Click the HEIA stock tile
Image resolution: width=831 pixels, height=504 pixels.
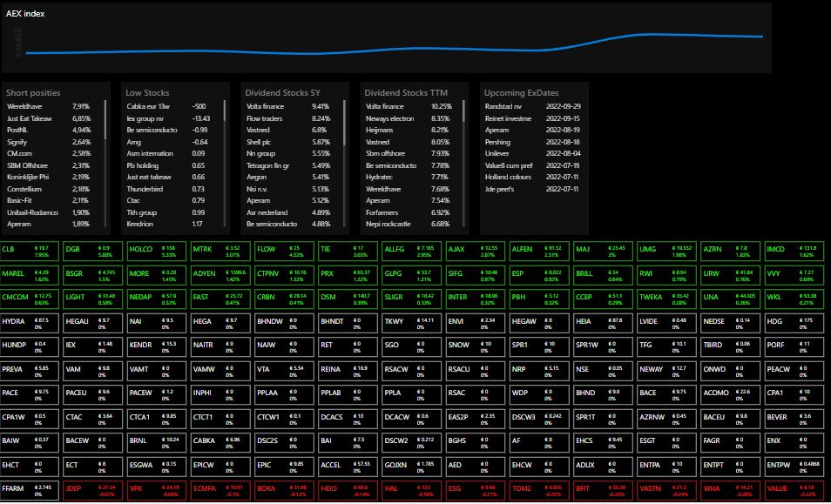click(x=603, y=323)
